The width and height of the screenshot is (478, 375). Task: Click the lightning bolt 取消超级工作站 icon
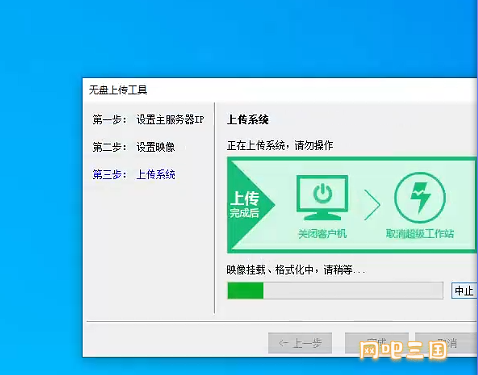coord(420,198)
